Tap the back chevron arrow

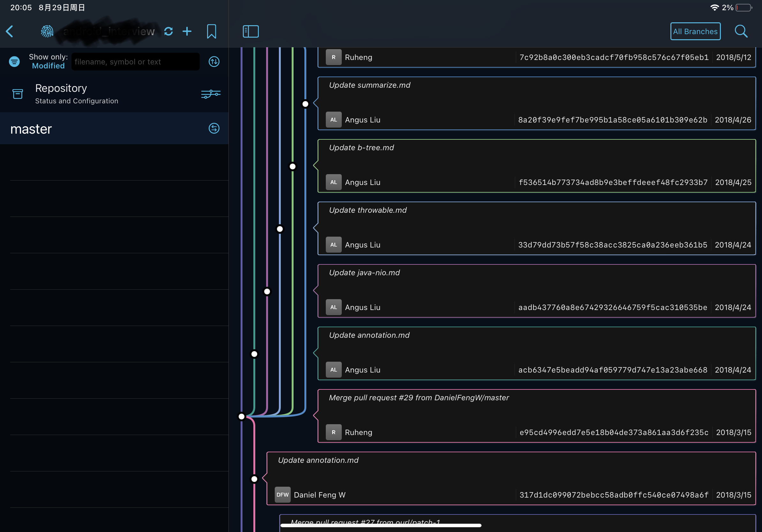click(x=10, y=32)
